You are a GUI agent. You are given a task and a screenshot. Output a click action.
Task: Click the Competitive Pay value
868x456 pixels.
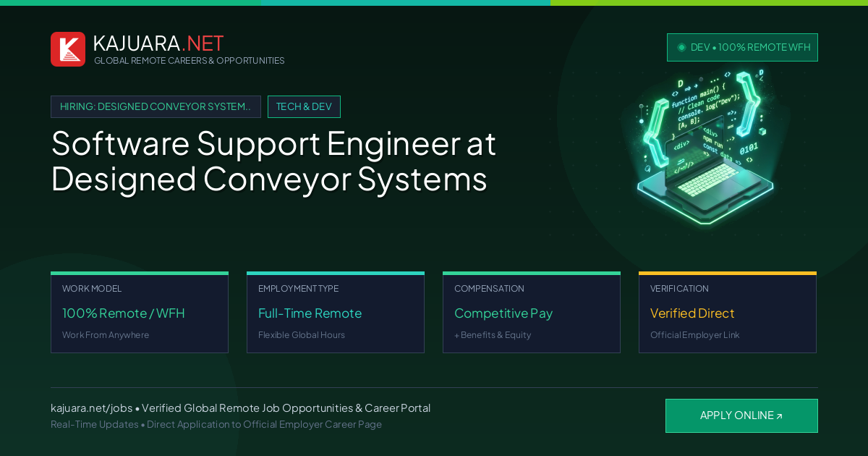click(503, 313)
